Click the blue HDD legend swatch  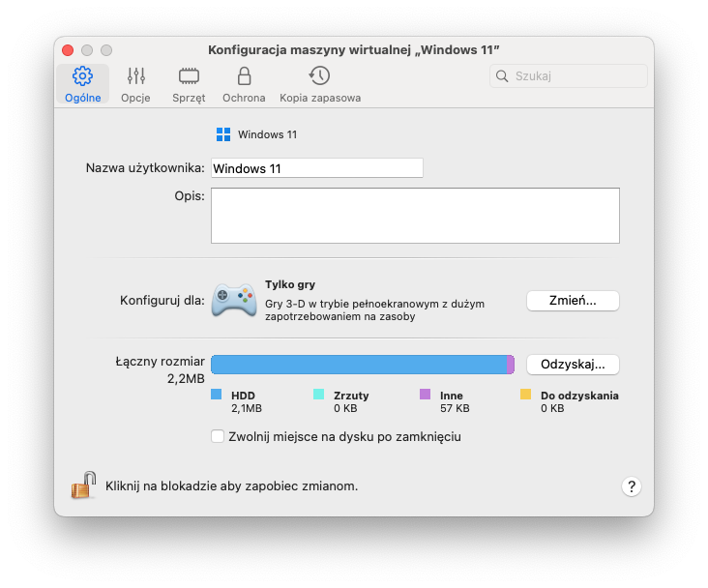pyautogui.click(x=217, y=395)
